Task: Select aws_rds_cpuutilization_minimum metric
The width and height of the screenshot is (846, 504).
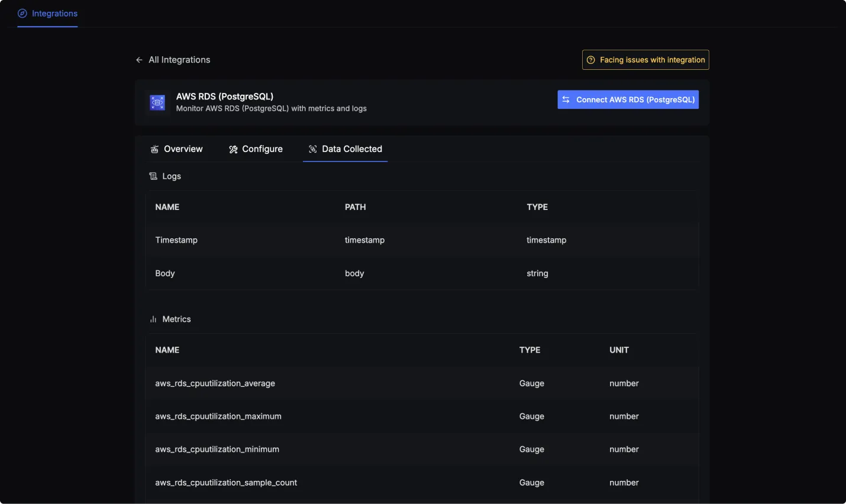Action: point(217,450)
